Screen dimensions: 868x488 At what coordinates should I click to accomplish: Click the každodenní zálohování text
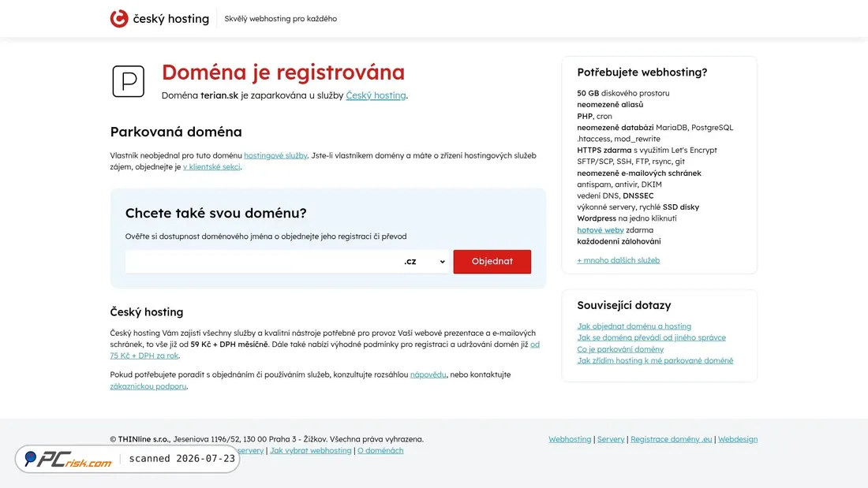[x=619, y=241]
